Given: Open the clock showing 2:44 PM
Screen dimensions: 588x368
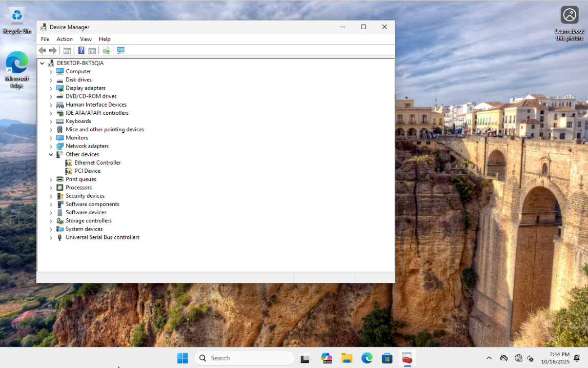Looking at the screenshot, I should click(555, 358).
